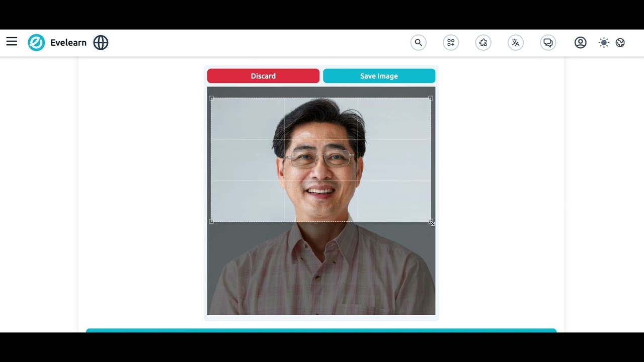Click the Evelearn logo icon
This screenshot has width=644, height=362.
click(36, 43)
